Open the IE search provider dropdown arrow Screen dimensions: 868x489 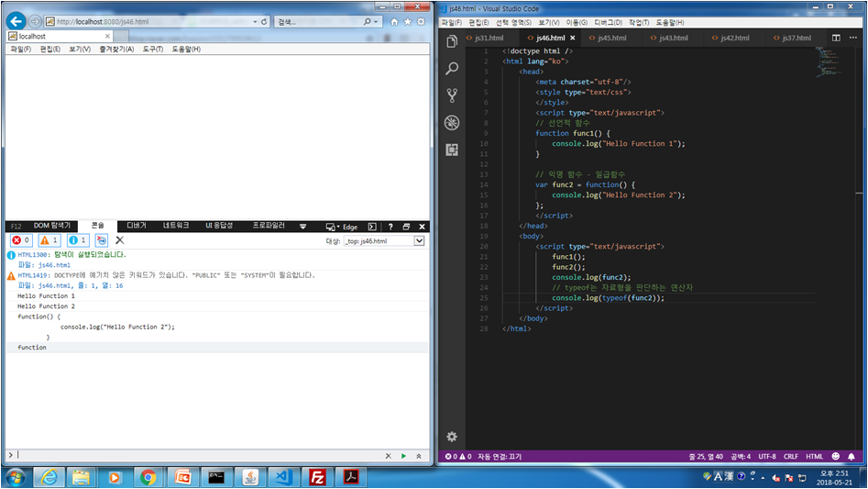coord(376,22)
